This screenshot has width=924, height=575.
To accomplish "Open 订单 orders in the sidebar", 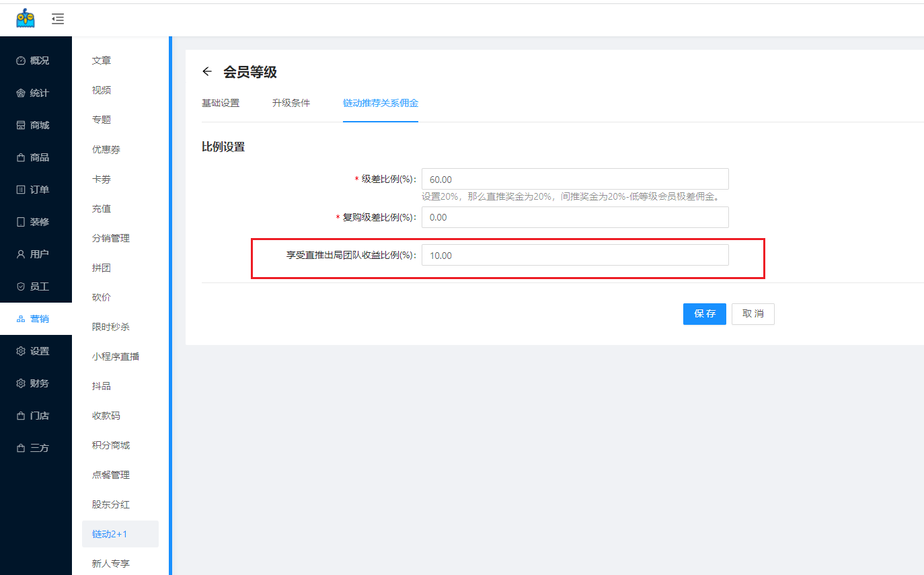I will point(35,190).
